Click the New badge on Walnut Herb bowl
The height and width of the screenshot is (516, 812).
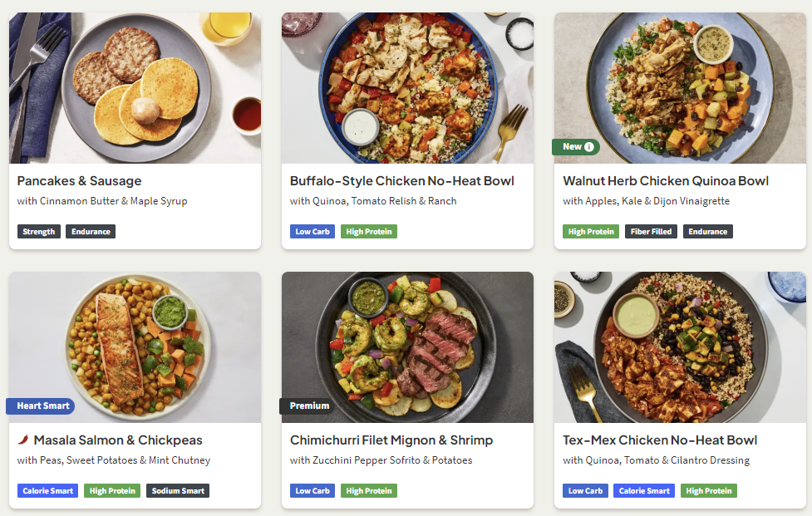tap(576, 147)
